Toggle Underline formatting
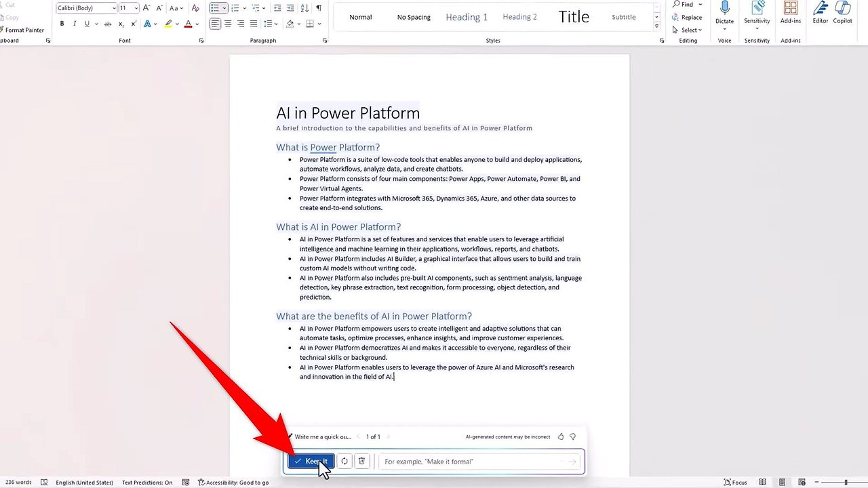 87,24
